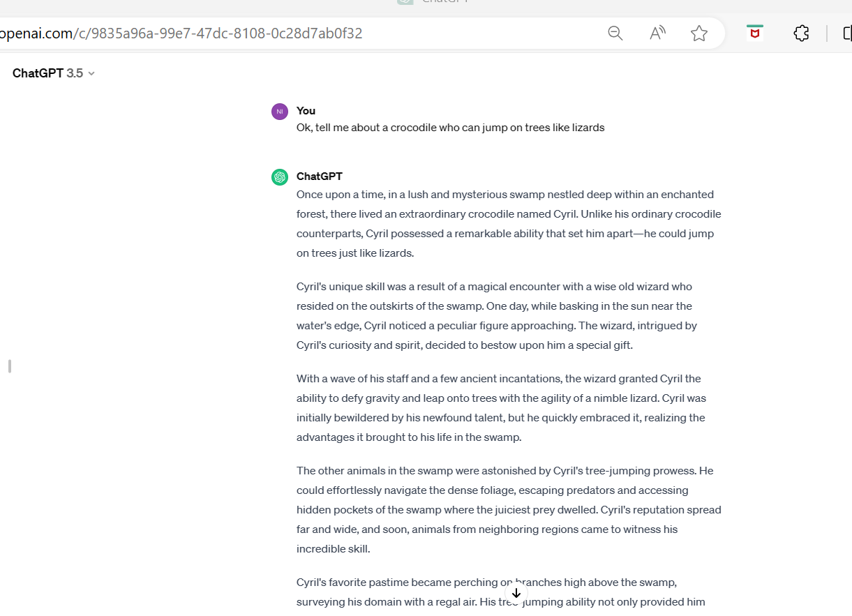Toggle the sidebar using the left edge handle
This screenshot has height=616, width=852.
pyautogui.click(x=9, y=366)
